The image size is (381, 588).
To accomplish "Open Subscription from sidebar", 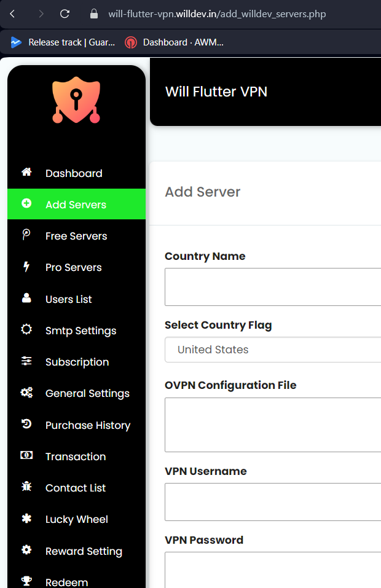I will [x=76, y=362].
